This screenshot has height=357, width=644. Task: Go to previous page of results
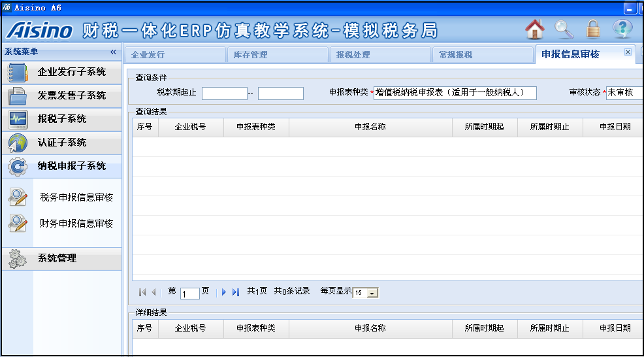point(153,292)
